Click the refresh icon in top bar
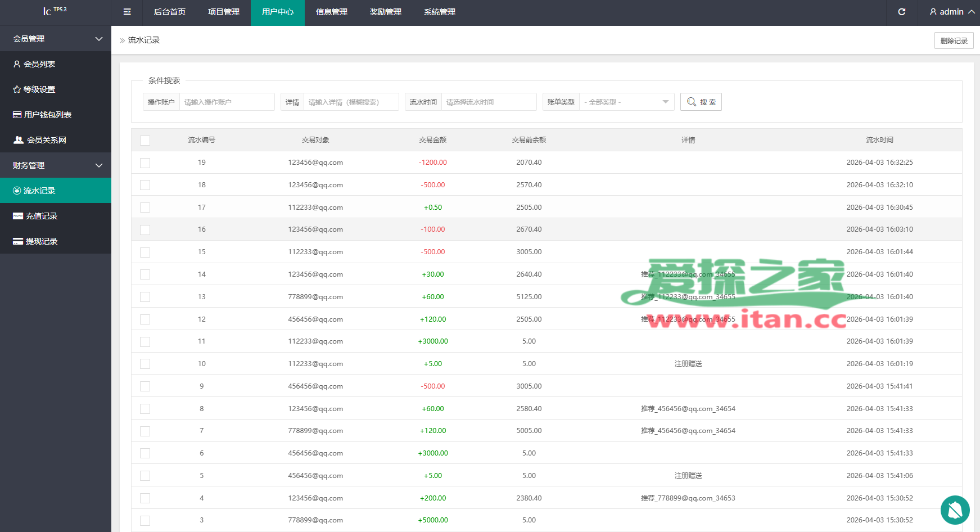This screenshot has height=532, width=980. pyautogui.click(x=901, y=12)
